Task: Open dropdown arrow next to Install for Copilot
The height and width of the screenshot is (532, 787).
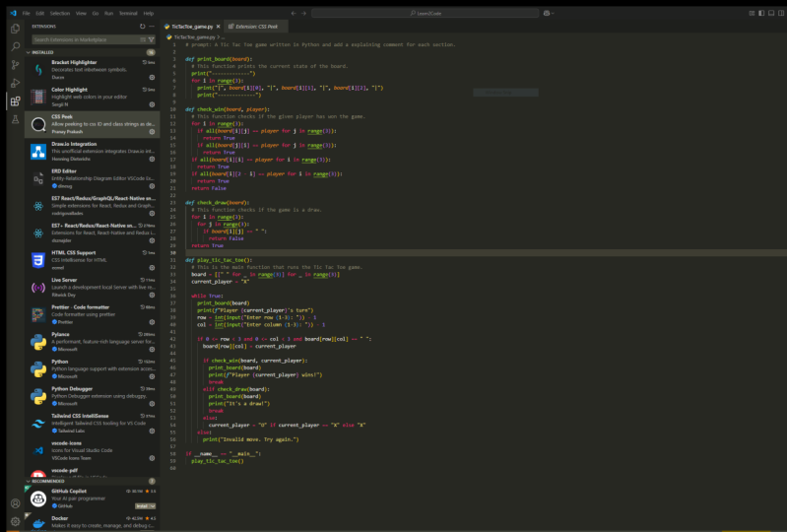Action: tap(153, 506)
